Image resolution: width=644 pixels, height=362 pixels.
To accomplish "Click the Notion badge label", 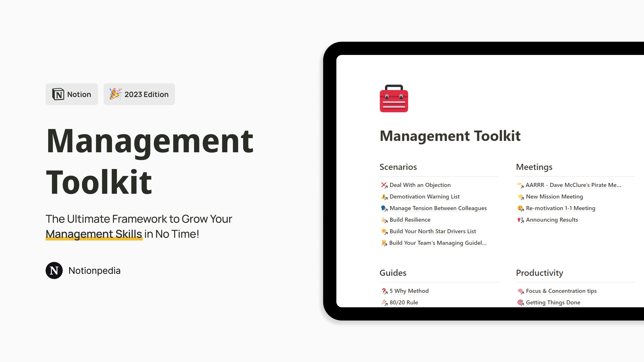I will point(72,94).
